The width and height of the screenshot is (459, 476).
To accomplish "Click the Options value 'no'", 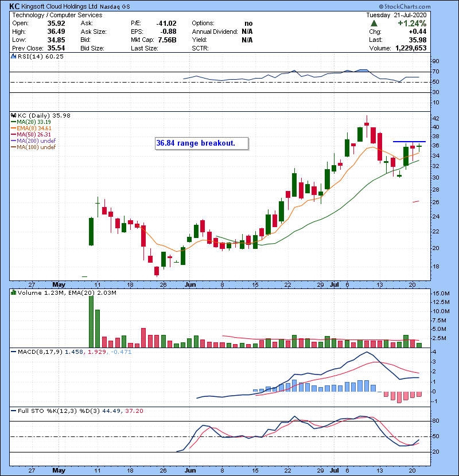I will [248, 24].
